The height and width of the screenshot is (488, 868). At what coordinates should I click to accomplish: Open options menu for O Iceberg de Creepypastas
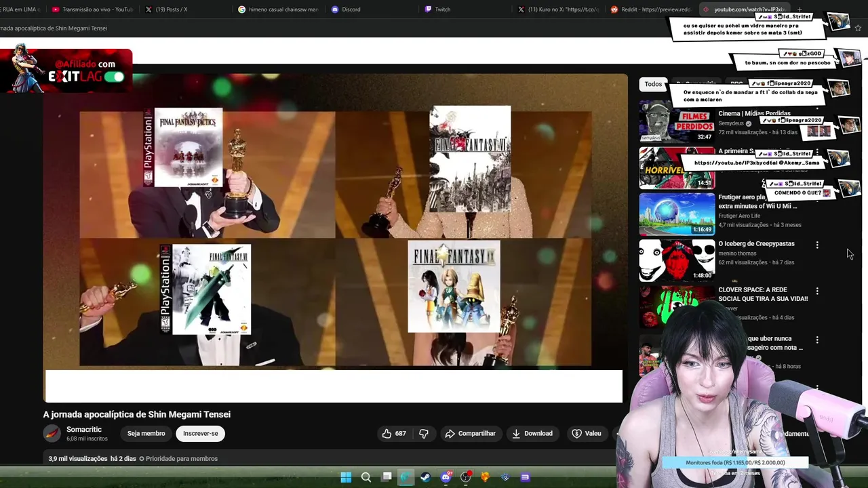point(817,245)
